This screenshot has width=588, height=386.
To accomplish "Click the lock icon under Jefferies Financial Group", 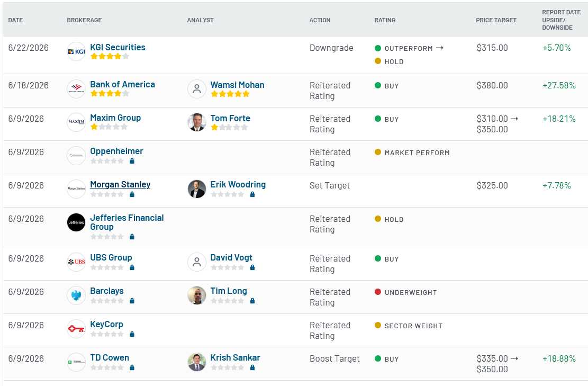I will tap(132, 237).
